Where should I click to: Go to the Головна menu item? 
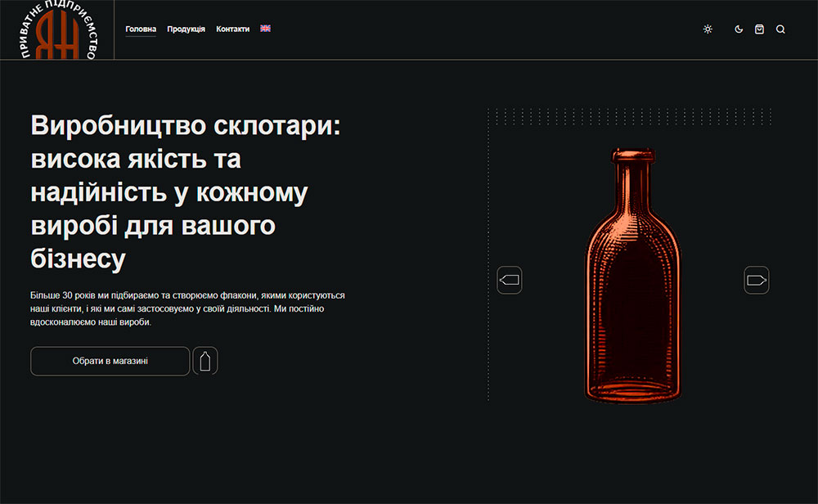(141, 29)
